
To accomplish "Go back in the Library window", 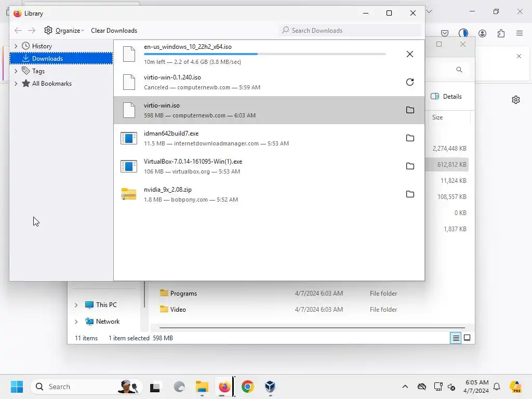I will pos(18,31).
